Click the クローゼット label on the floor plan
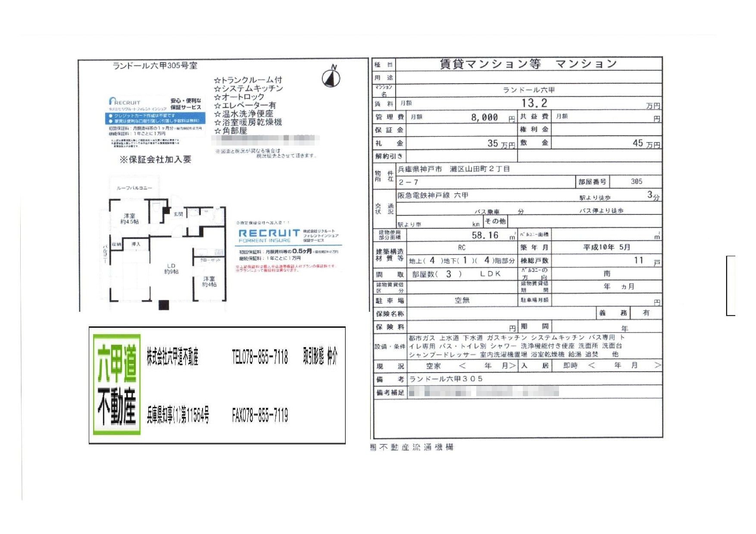This screenshot has height=534, width=756. (210, 260)
